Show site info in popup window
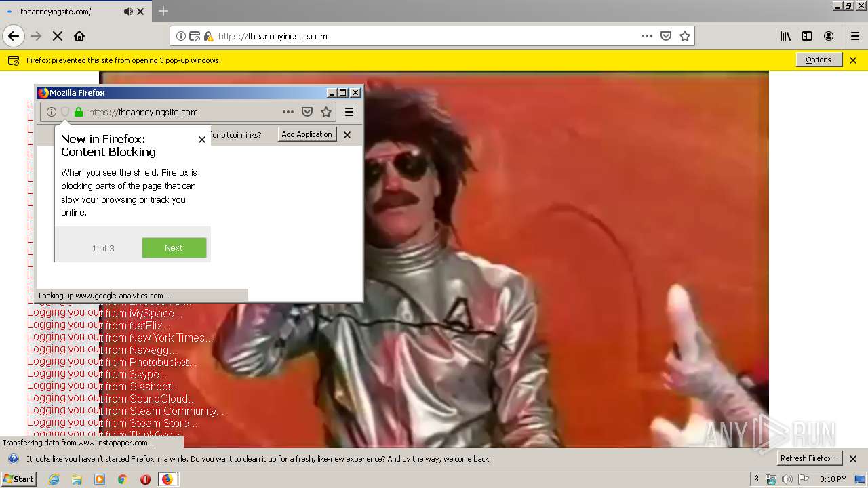 tap(52, 112)
